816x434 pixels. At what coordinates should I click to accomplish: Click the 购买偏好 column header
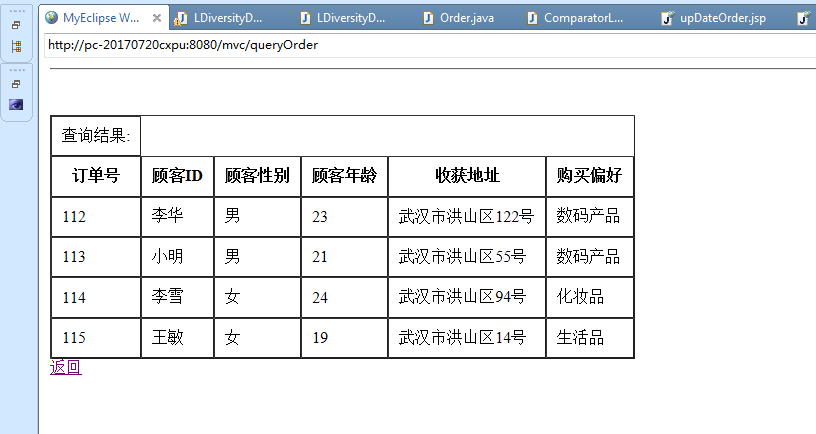click(x=589, y=176)
